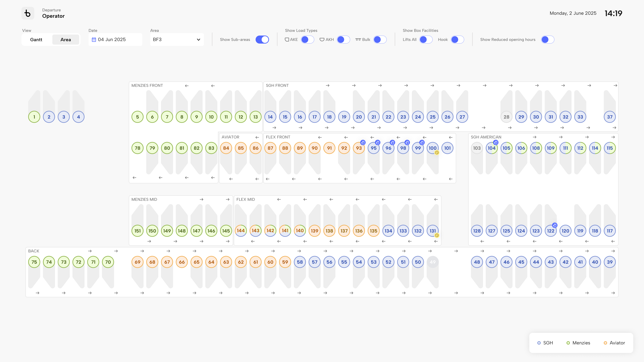Click hand badge on stand 99
Screen dimensions: 644x362
tap(422, 142)
